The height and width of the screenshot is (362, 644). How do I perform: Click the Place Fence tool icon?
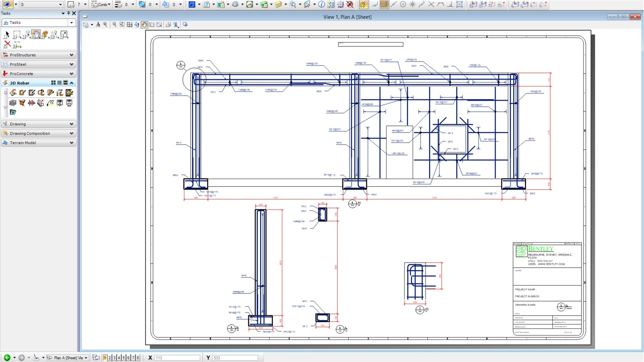pos(16,35)
